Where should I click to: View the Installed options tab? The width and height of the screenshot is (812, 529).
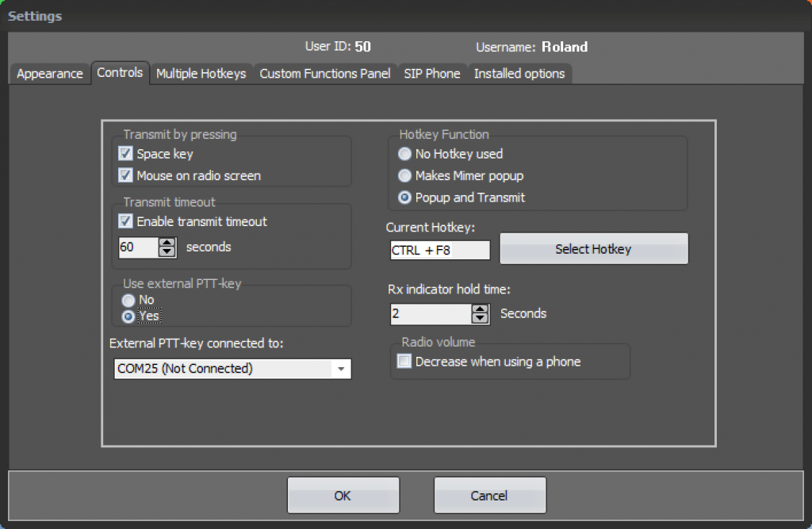519,73
